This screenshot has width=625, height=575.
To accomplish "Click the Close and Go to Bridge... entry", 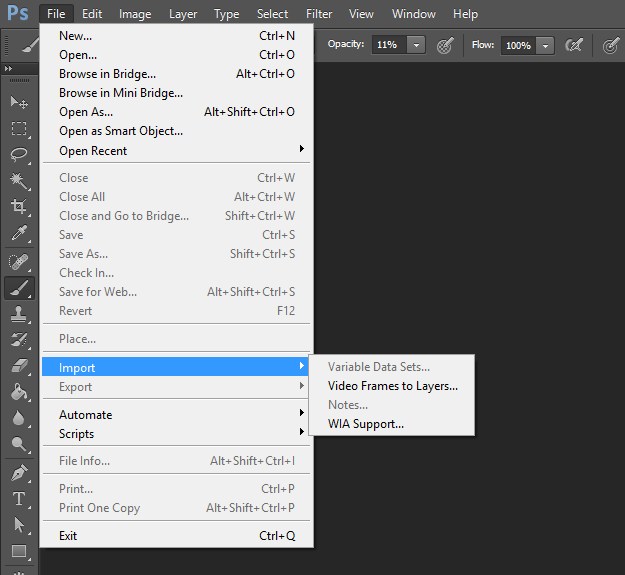I will click(176, 216).
